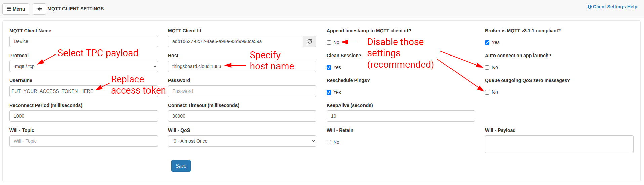644x185 pixels.
Task: Click the KeepAlive seconds field
Action: coord(400,116)
